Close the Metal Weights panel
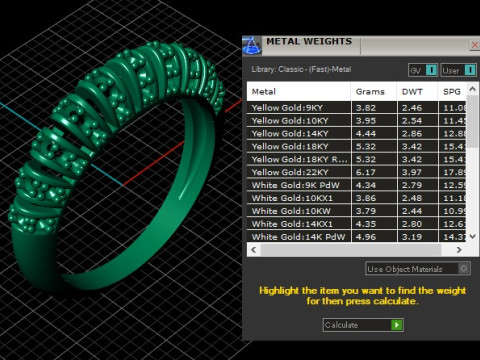Viewport: 480px width, 360px height. [x=474, y=45]
